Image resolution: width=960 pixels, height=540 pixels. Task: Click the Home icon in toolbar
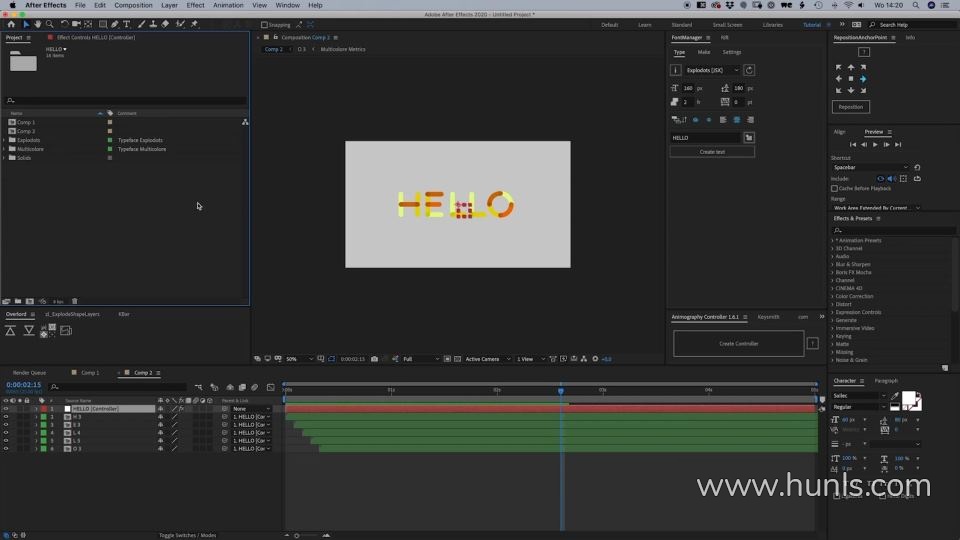pyautogui.click(x=11, y=24)
